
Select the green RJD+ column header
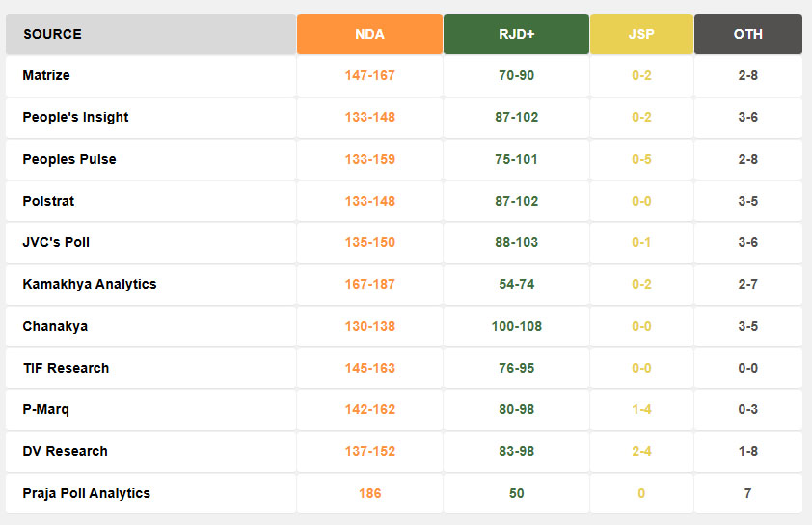(x=516, y=34)
